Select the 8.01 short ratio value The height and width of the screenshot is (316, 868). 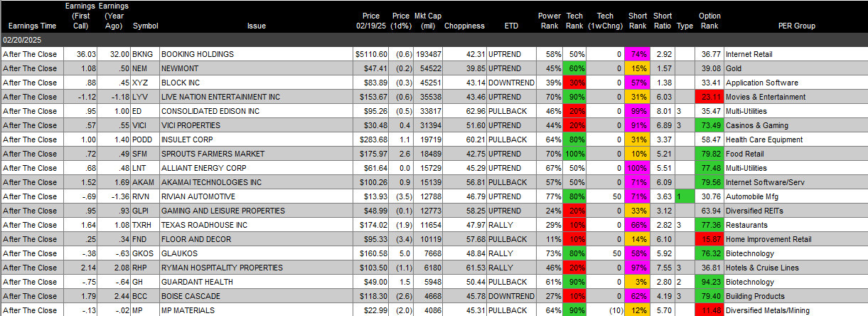click(663, 111)
